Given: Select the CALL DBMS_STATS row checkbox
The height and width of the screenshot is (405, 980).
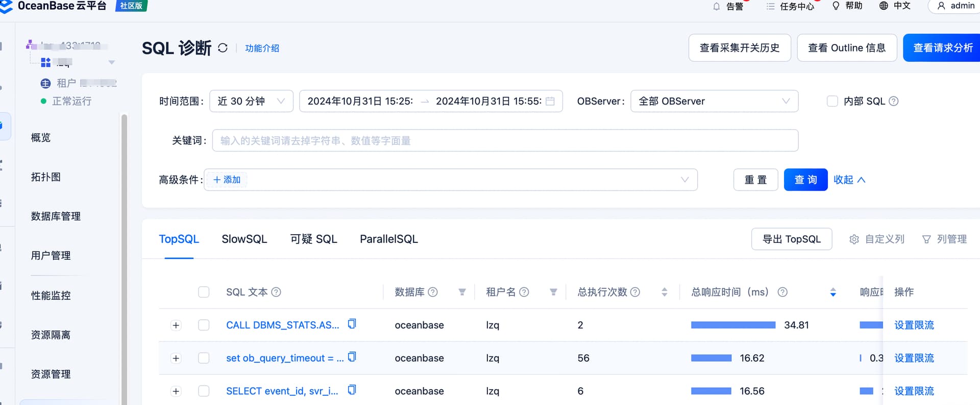Looking at the screenshot, I should coord(204,325).
